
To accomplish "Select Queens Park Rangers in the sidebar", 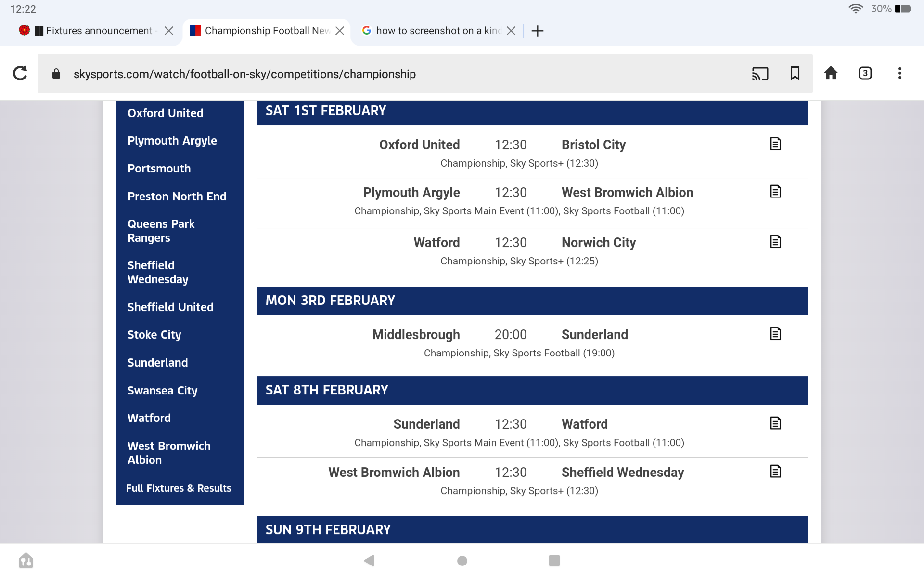I will click(x=161, y=231).
